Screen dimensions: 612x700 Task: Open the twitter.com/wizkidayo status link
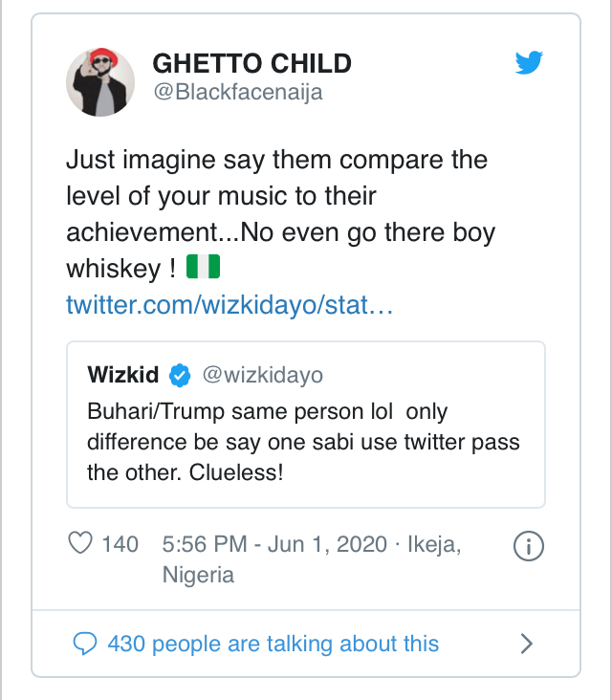(229, 306)
